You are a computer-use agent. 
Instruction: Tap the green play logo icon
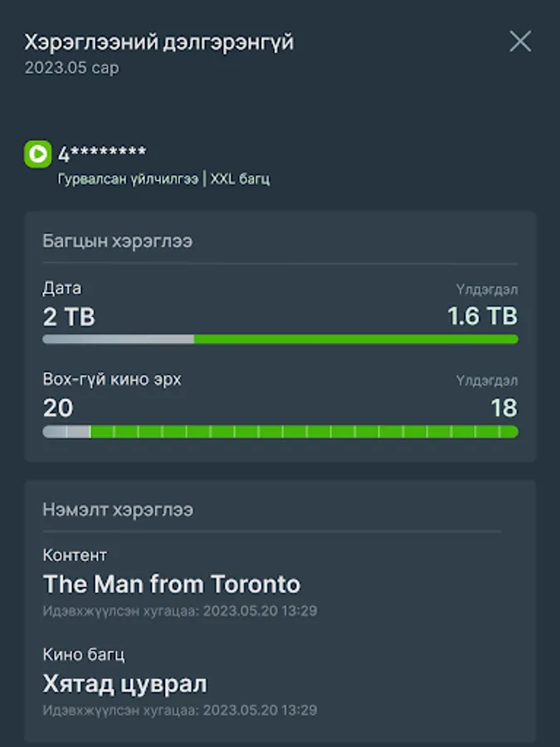coord(37,154)
